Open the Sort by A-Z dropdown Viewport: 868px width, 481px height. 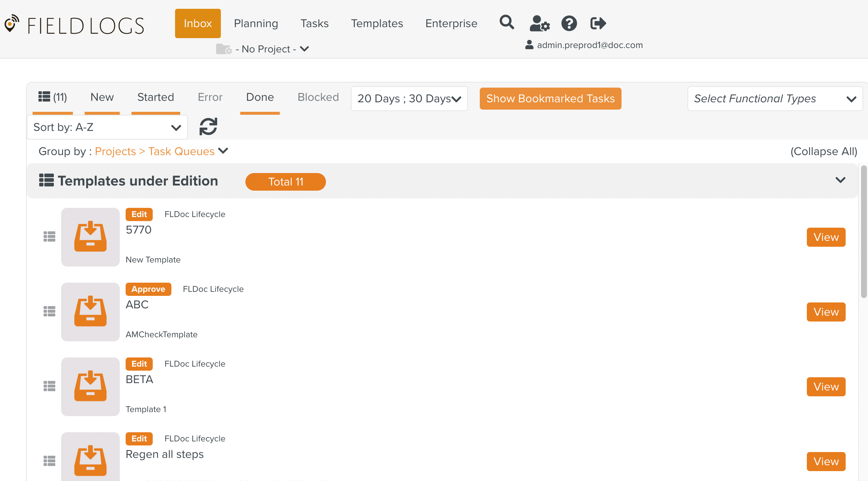[x=107, y=127]
